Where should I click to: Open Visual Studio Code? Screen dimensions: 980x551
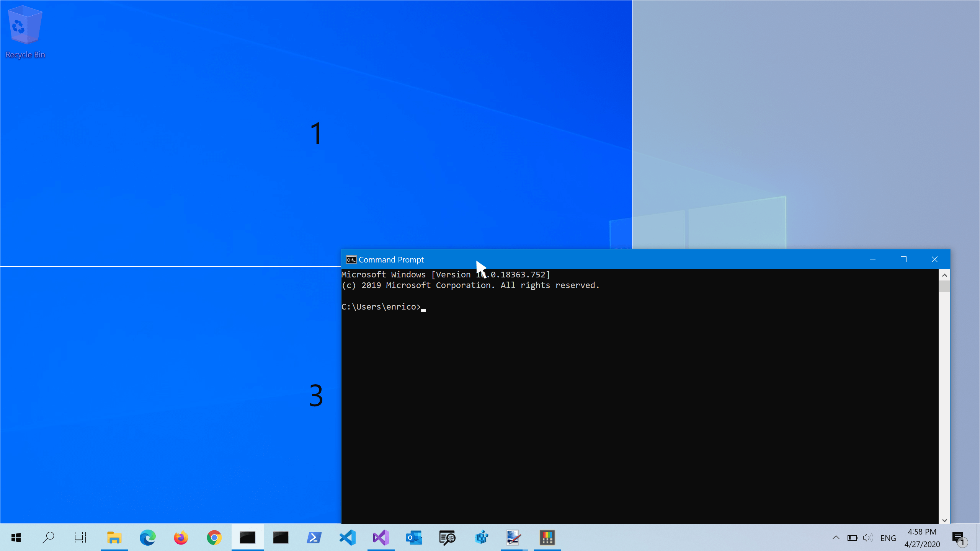[x=347, y=538]
